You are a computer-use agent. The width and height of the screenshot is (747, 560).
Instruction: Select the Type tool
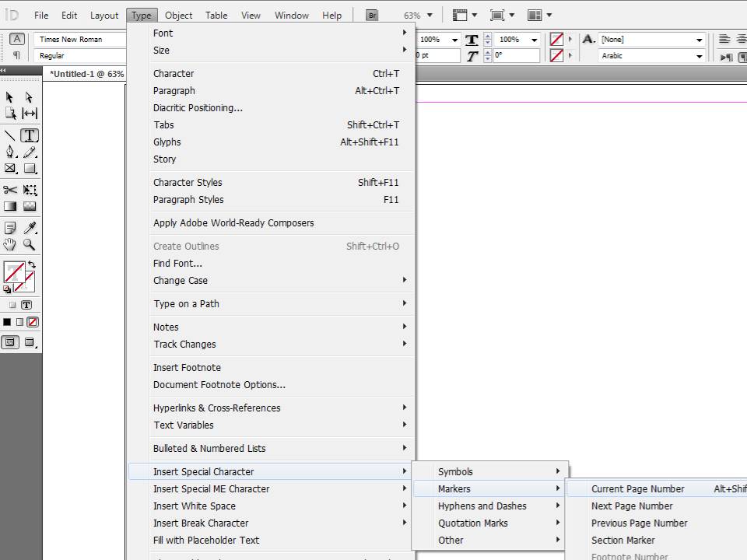(x=30, y=135)
